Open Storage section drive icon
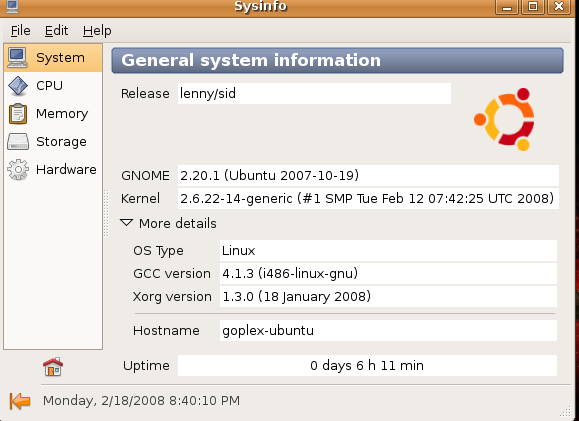This screenshot has height=421, width=579. tap(18, 142)
